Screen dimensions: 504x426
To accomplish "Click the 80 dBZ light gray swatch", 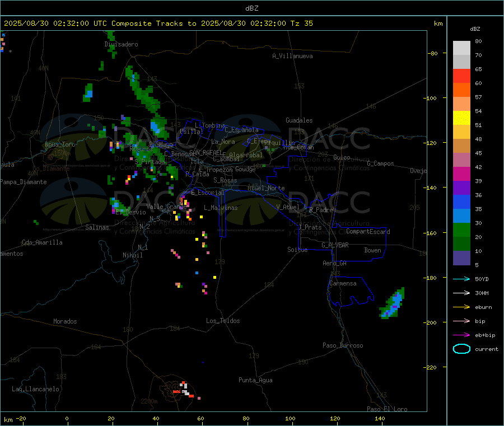I will [x=461, y=48].
